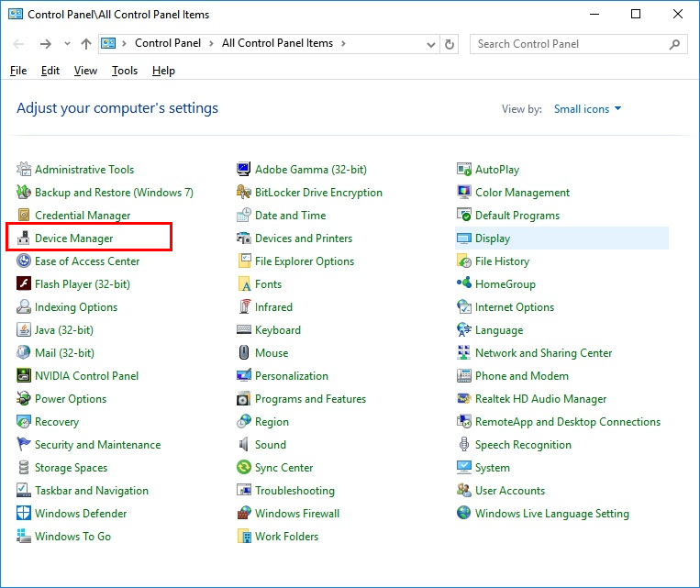700x588 pixels.
Task: Click the Realtek HD Audio Manager icon
Action: click(x=464, y=399)
